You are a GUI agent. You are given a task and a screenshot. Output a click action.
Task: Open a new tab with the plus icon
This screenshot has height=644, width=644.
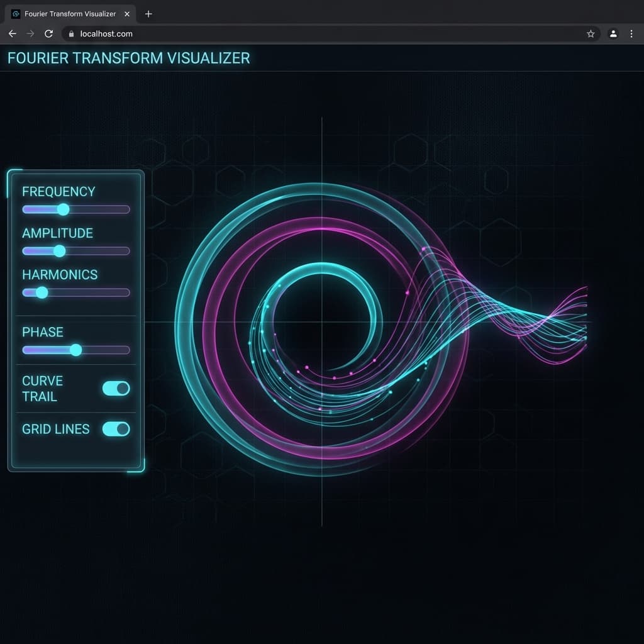tap(148, 14)
